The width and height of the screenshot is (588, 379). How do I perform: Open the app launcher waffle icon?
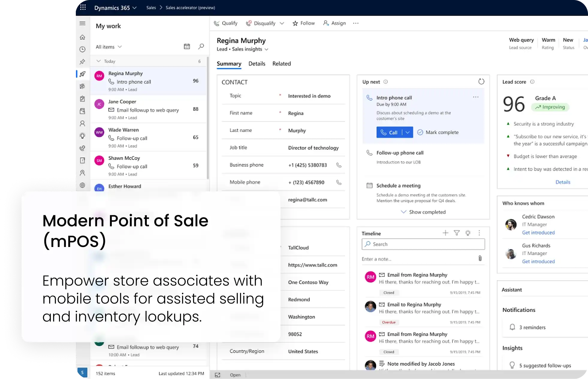click(83, 7)
